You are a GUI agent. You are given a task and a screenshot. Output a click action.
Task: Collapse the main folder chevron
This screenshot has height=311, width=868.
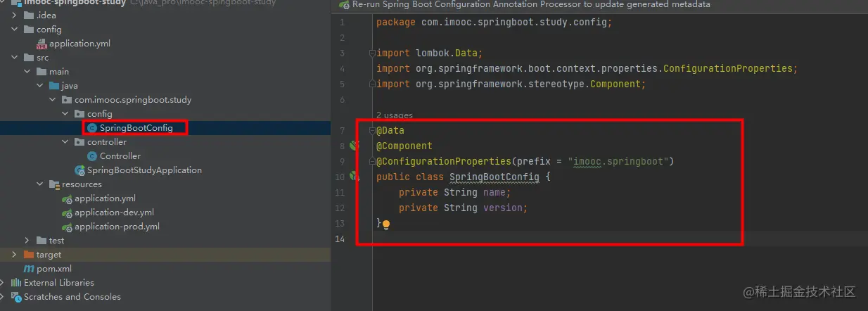click(27, 72)
